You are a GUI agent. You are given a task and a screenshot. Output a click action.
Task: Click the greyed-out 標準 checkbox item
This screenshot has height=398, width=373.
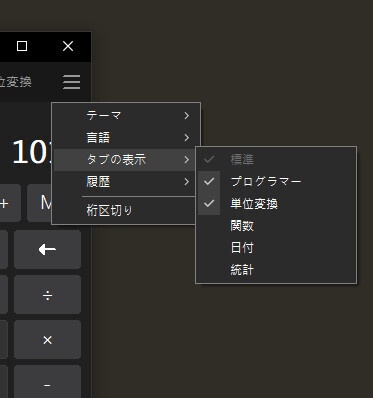pyautogui.click(x=276, y=160)
